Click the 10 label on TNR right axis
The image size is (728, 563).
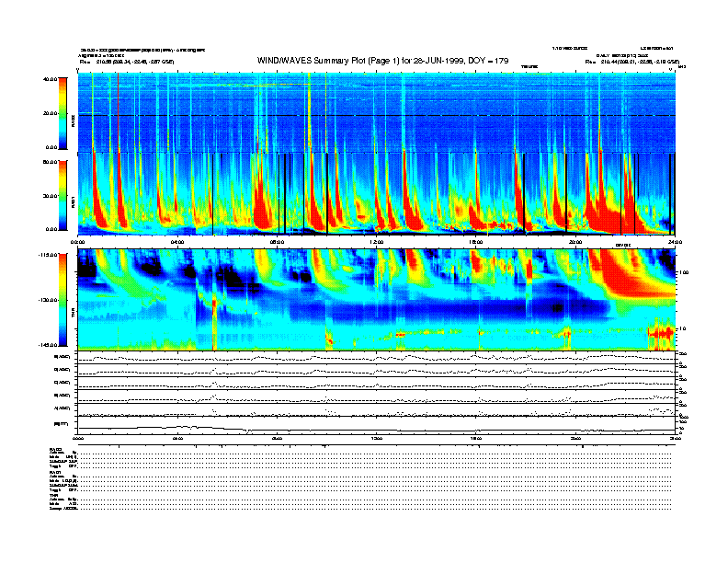[683, 328]
